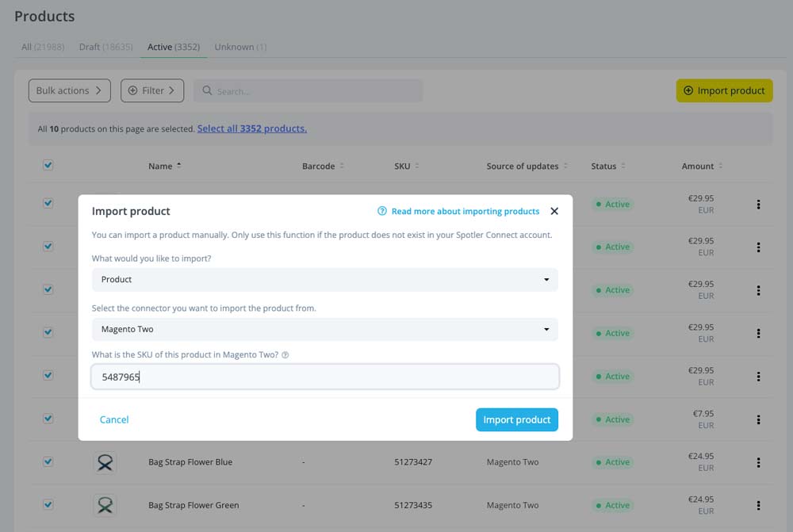
Task: Click the help icon beside SKU question
Action: pos(285,355)
